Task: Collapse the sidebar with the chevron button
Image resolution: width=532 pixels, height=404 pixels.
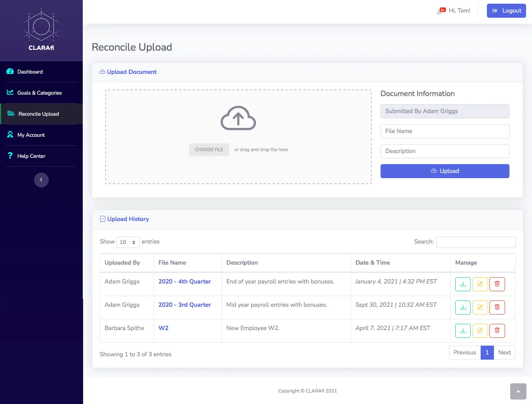Action: [41, 180]
